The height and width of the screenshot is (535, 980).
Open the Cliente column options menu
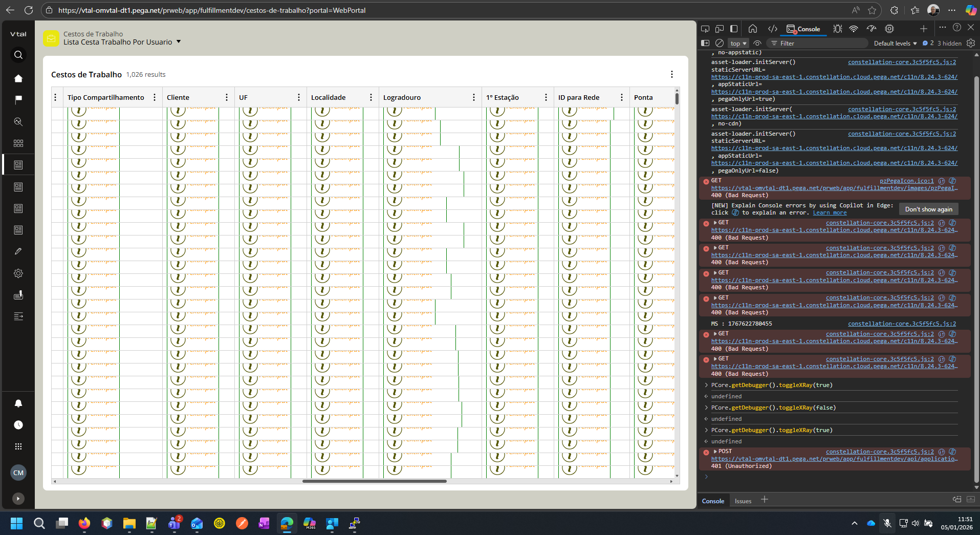[227, 97]
